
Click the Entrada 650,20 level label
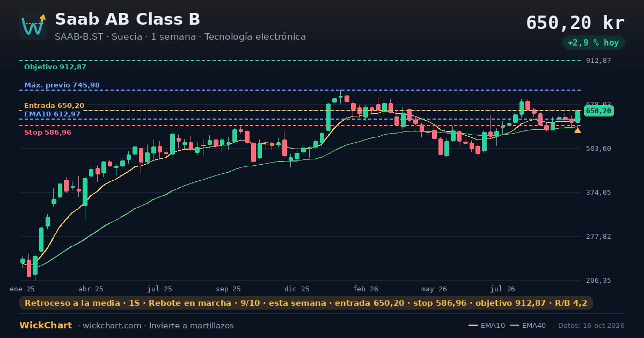pyautogui.click(x=54, y=106)
